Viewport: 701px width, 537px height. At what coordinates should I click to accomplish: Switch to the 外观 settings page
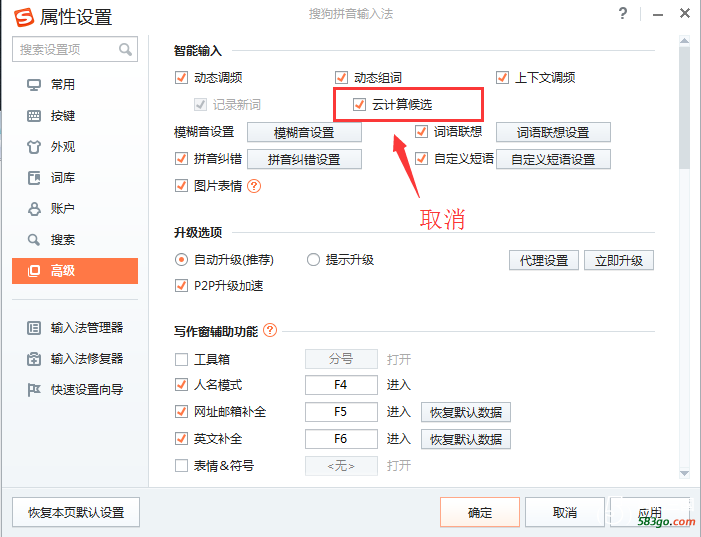coord(75,147)
